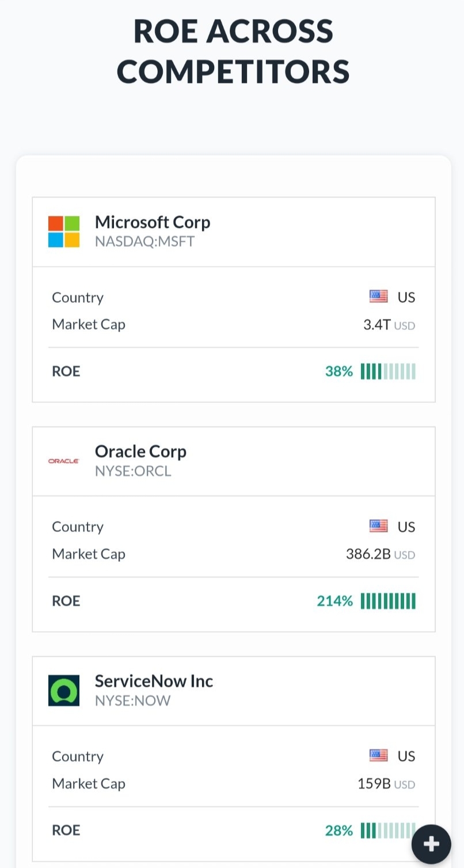Click the NASDAQ:MSFT ticker symbol
This screenshot has width=464, height=868.
(x=144, y=241)
